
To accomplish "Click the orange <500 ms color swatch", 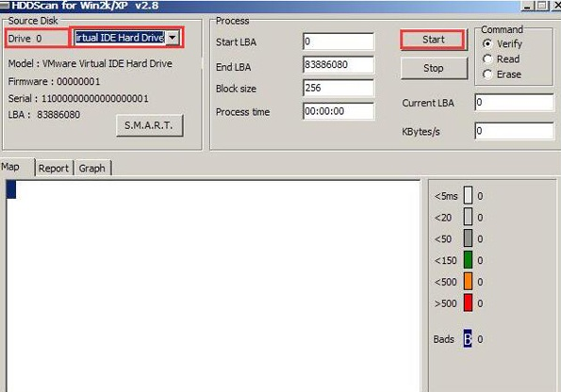I will (468, 282).
